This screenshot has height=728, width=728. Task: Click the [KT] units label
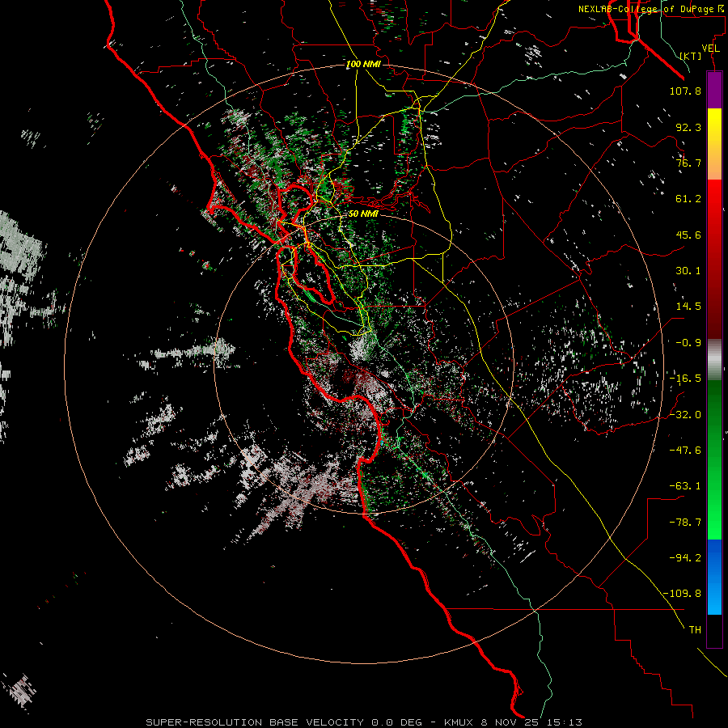(691, 56)
